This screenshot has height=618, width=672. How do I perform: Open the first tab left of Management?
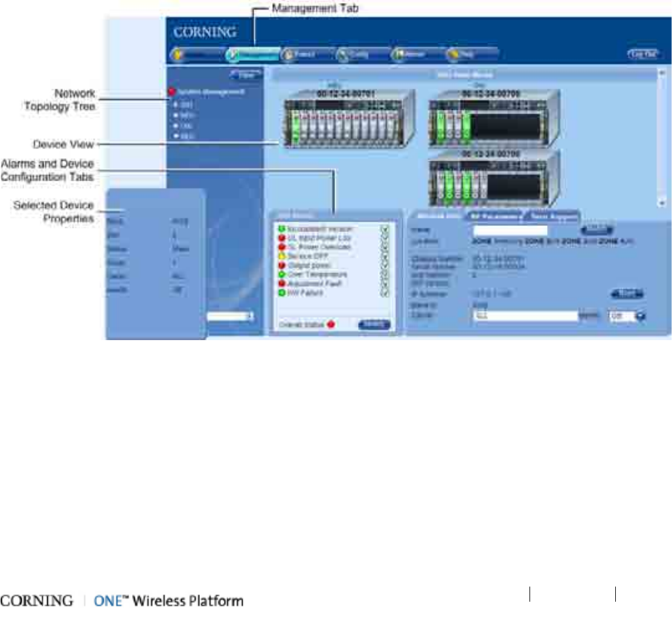197,55
